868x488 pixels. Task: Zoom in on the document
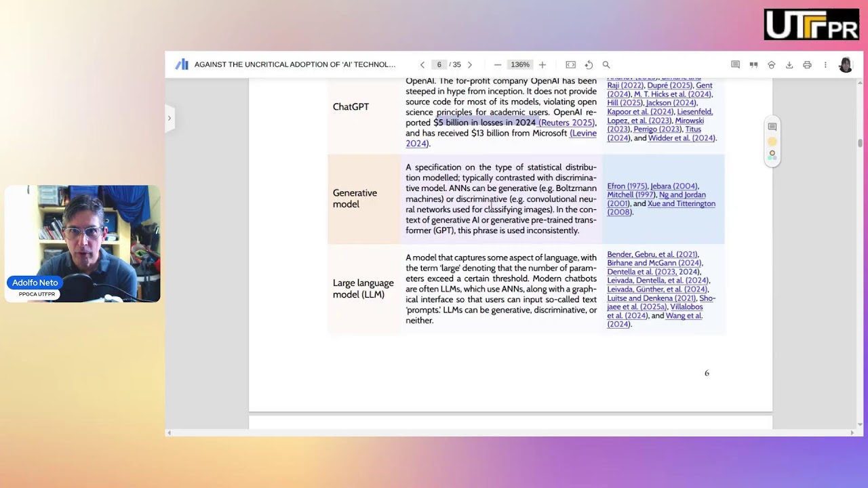click(x=542, y=65)
